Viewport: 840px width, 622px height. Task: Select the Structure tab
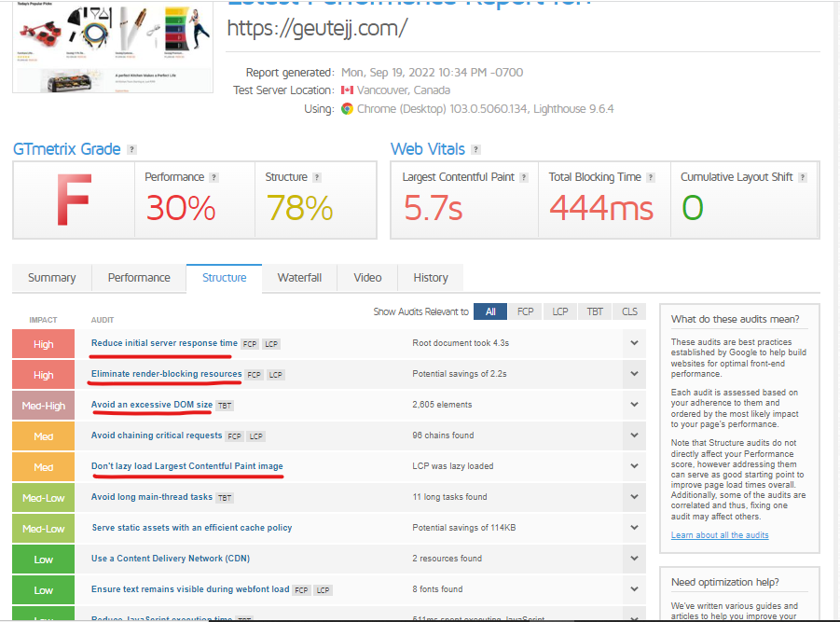tap(224, 278)
